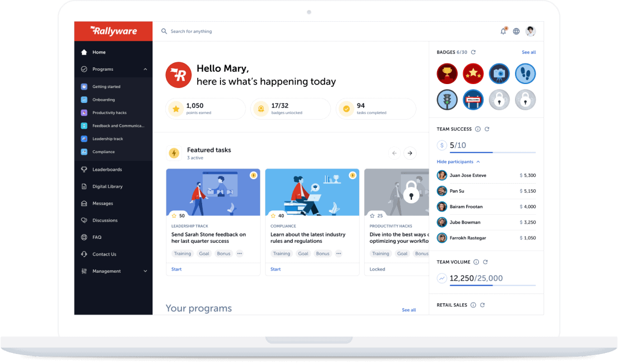Show previous featured tasks
Viewport: 618px width, 364px height.
(x=394, y=153)
